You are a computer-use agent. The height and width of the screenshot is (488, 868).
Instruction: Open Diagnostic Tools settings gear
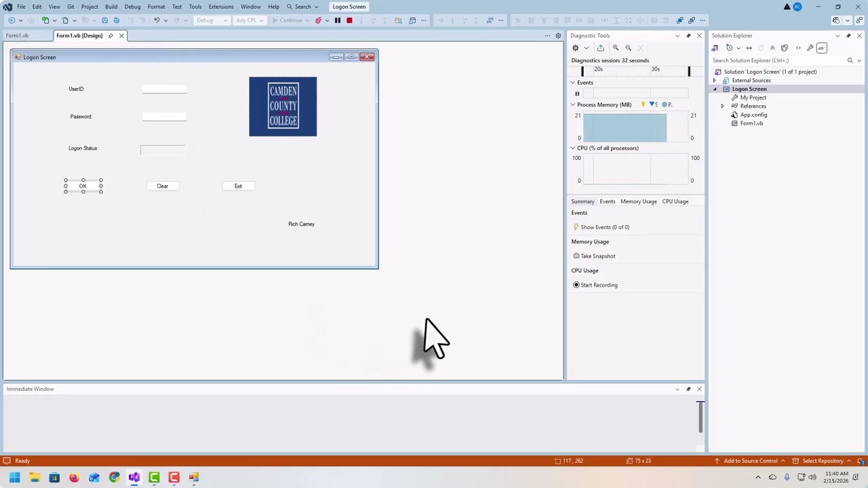575,48
